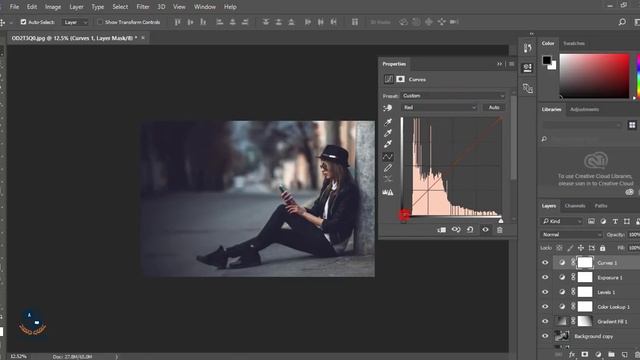Reset Curves to adjustment defaults

[470, 230]
